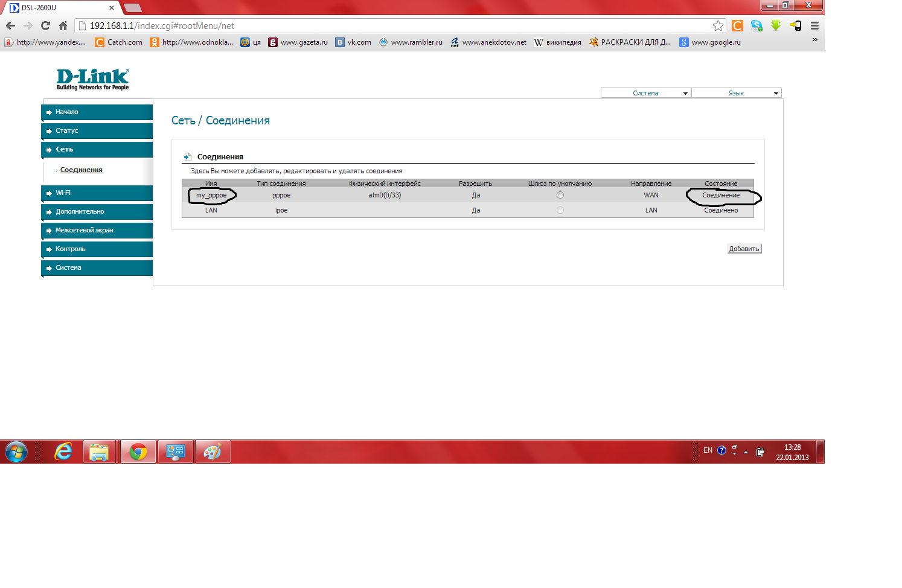Open Paint from the taskbar

(213, 452)
